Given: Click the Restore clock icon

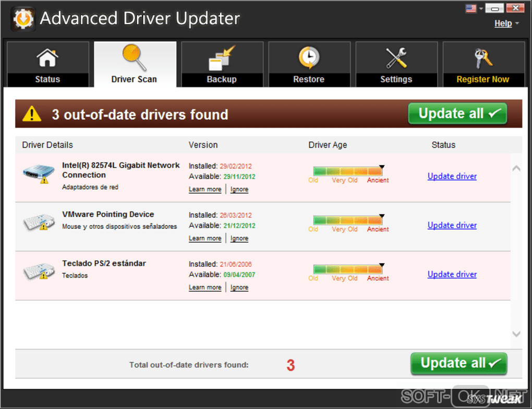Looking at the screenshot, I should tap(309, 58).
